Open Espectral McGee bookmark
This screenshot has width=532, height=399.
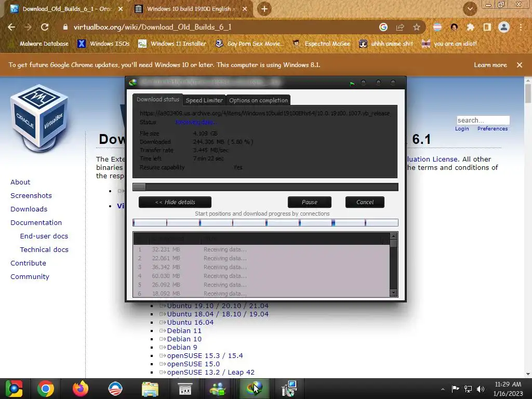point(321,44)
